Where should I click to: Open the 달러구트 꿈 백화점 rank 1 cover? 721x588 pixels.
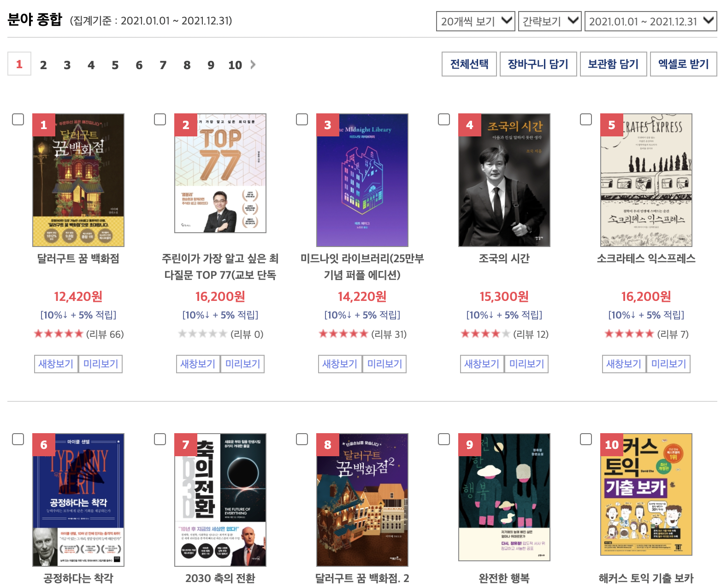78,180
